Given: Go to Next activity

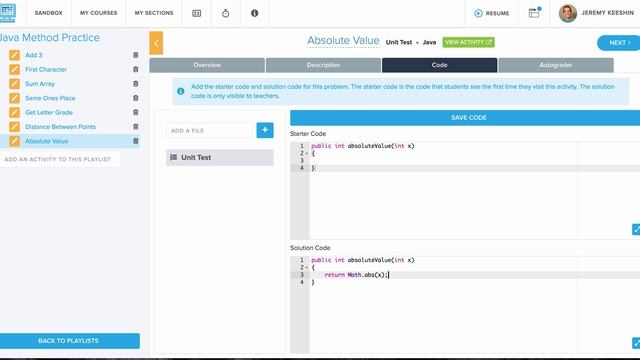Looking at the screenshot, I should pos(619,43).
